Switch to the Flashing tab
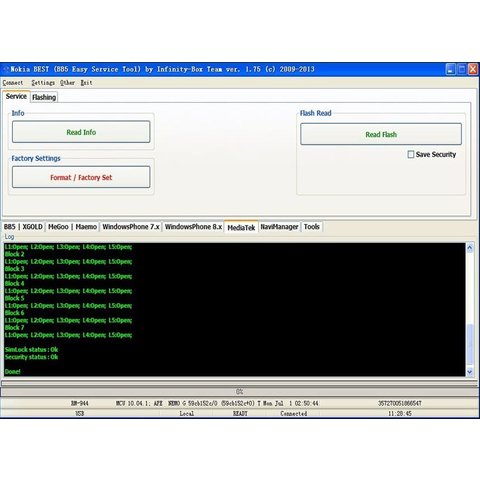This screenshot has height=480, width=480. click(x=44, y=97)
